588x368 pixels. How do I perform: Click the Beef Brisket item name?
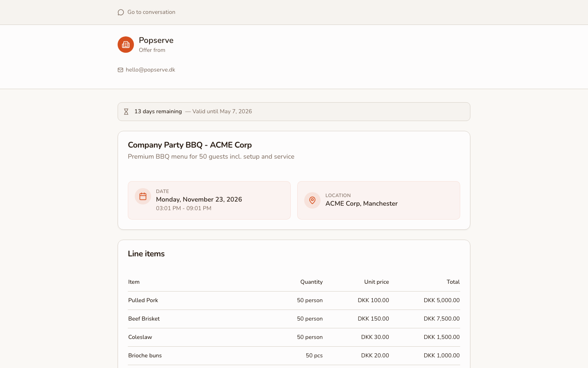144,319
